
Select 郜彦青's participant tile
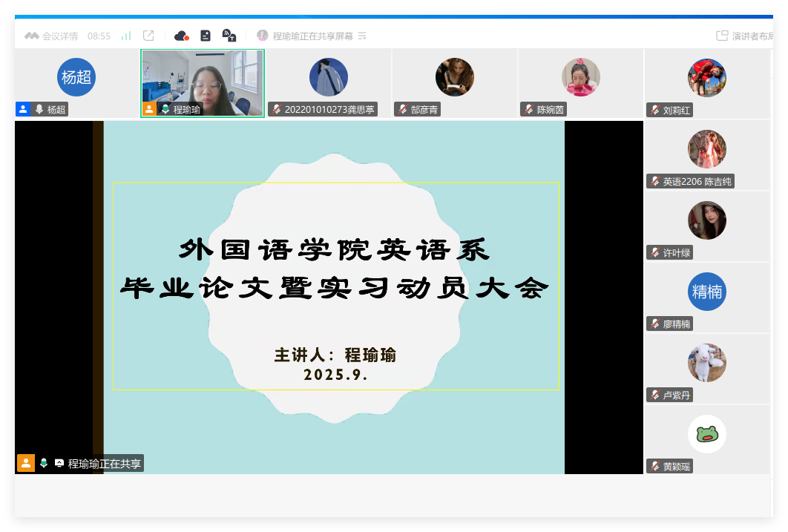click(455, 83)
